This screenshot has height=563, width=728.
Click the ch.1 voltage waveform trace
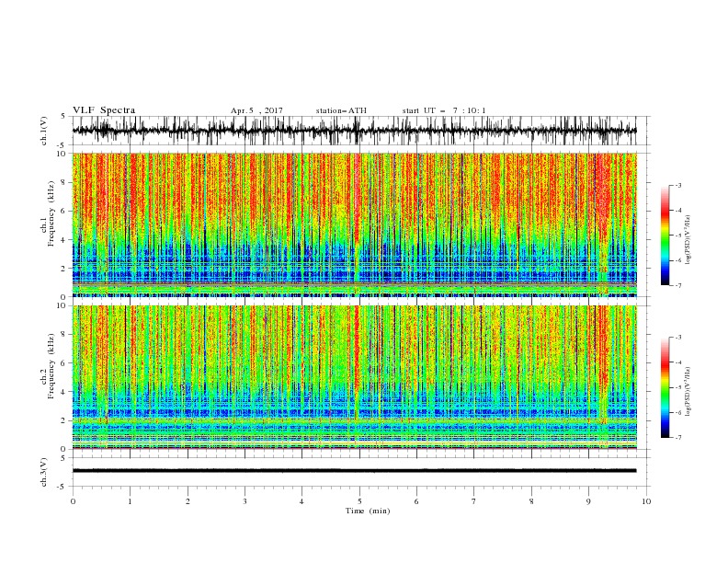(354, 131)
